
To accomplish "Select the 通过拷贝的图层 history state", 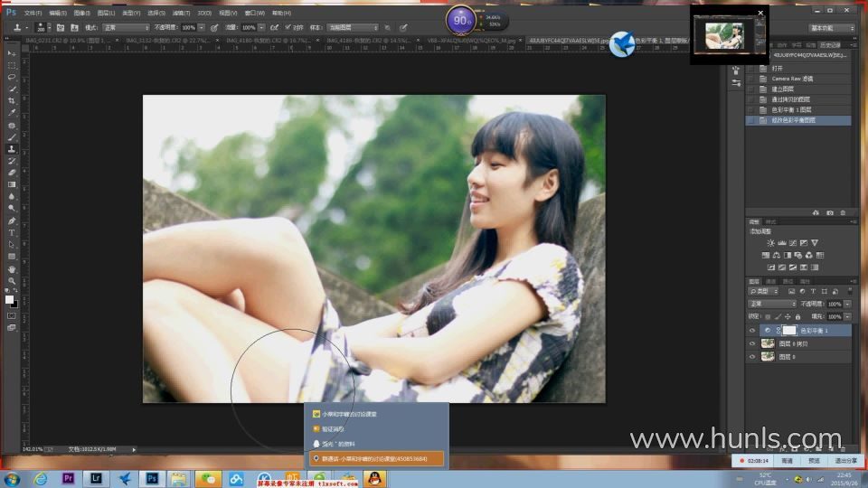I will (x=798, y=99).
